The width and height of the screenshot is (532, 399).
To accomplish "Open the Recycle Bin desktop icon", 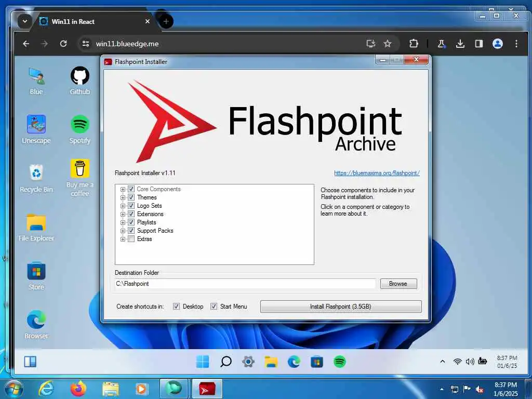I will [36, 179].
